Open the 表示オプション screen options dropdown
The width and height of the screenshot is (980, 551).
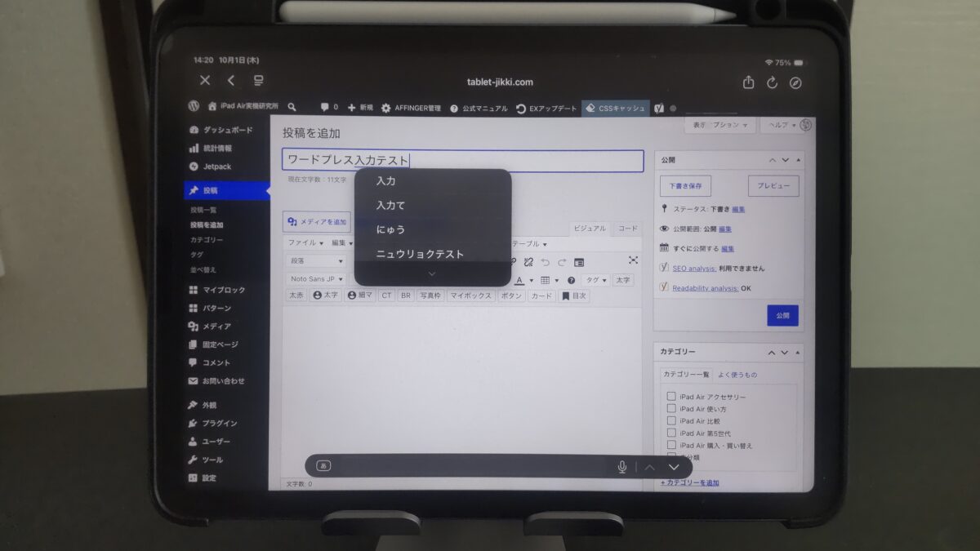point(719,125)
